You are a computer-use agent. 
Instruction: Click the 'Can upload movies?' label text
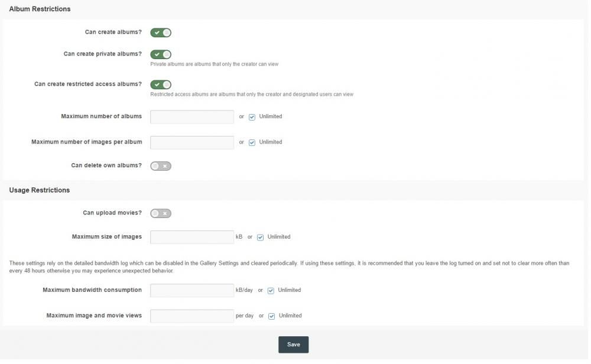tap(112, 213)
